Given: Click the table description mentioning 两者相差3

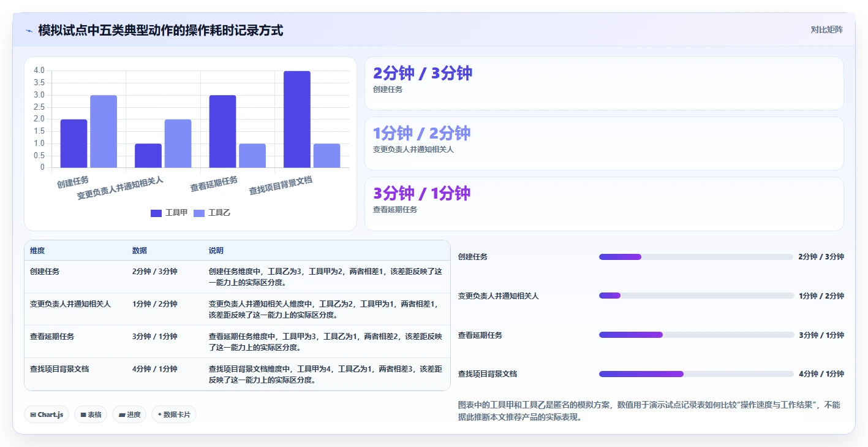Looking at the screenshot, I should [x=325, y=374].
